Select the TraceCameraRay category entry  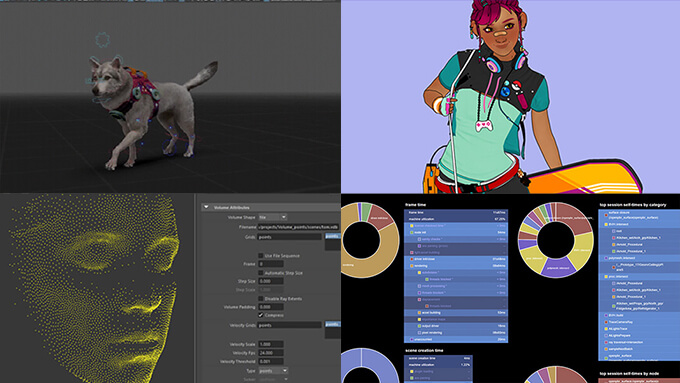(639, 322)
